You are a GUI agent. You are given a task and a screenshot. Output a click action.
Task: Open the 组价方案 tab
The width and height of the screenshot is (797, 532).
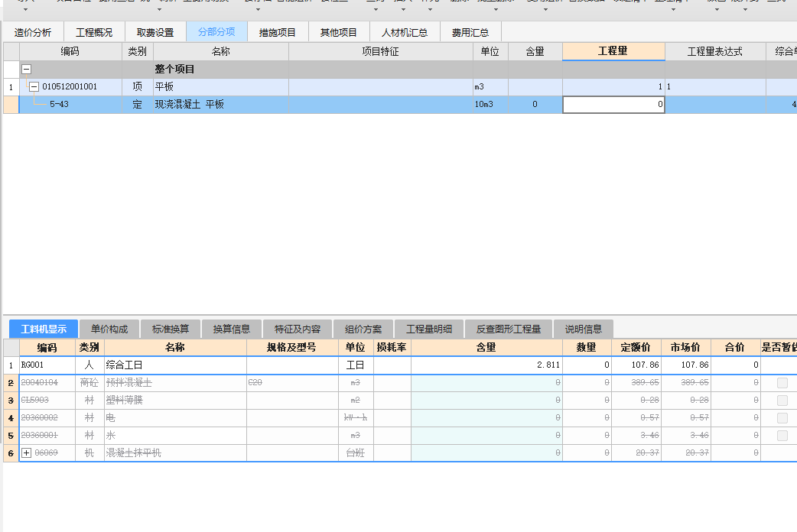(363, 329)
